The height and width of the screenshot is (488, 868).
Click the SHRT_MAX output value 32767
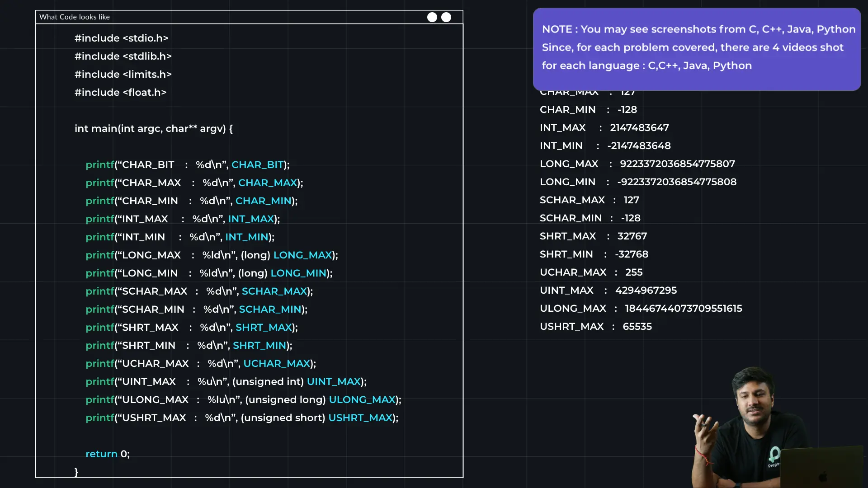click(x=632, y=236)
